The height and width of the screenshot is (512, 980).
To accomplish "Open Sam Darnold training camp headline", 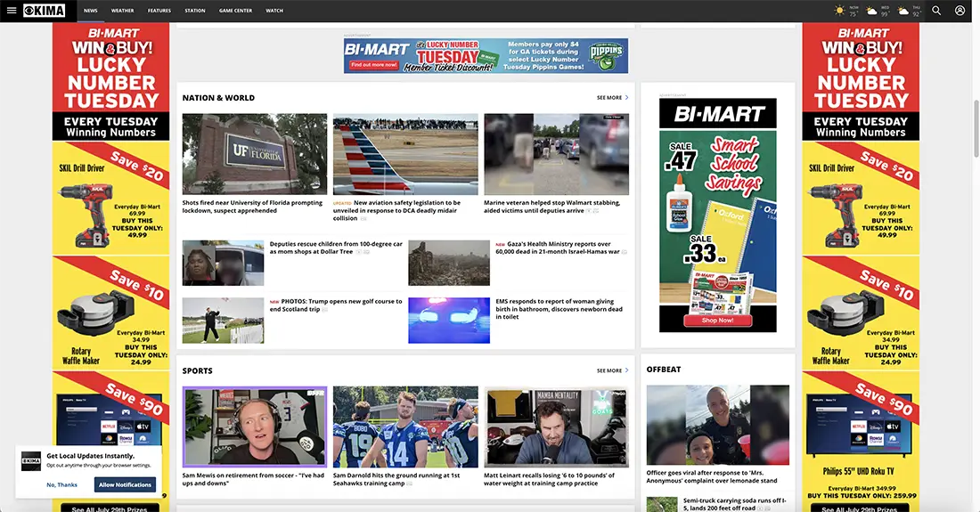I will click(x=396, y=479).
